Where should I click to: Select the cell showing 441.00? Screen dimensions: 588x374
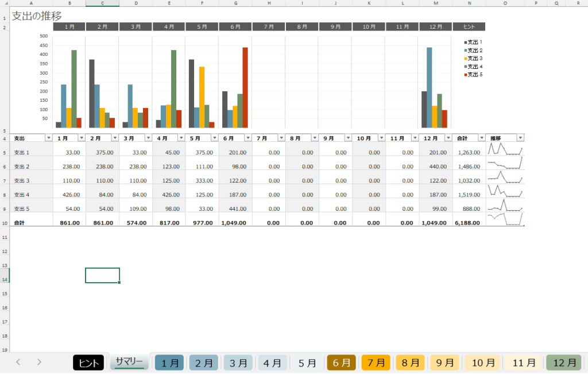point(235,206)
